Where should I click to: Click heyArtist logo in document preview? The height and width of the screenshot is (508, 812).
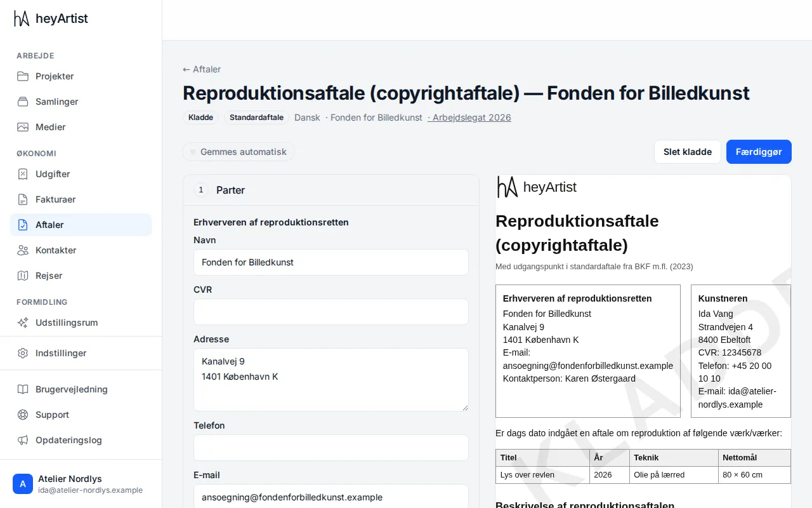click(x=537, y=187)
